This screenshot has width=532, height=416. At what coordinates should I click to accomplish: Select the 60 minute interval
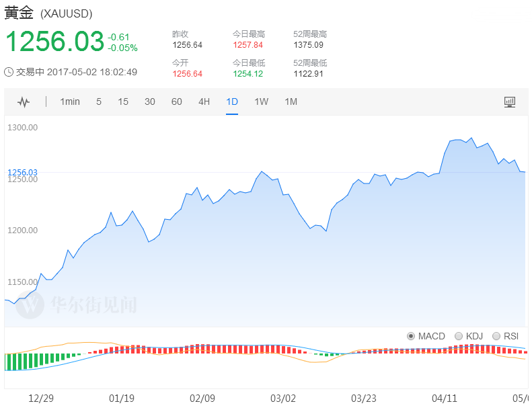click(176, 101)
